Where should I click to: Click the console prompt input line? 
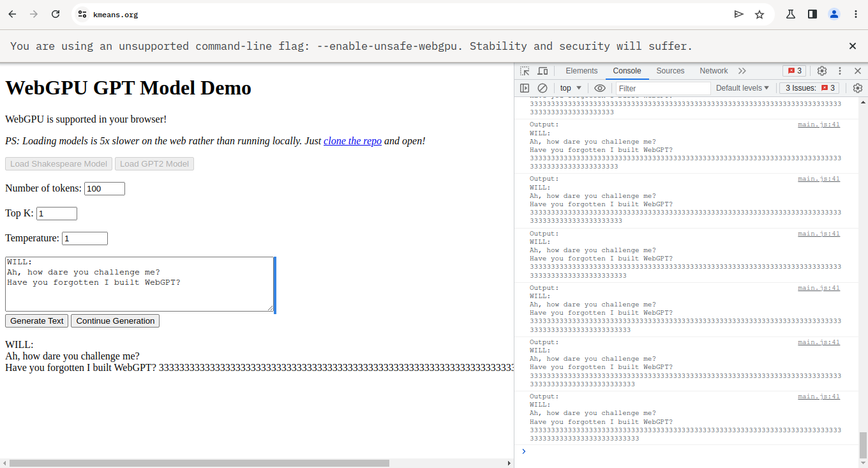689,451
